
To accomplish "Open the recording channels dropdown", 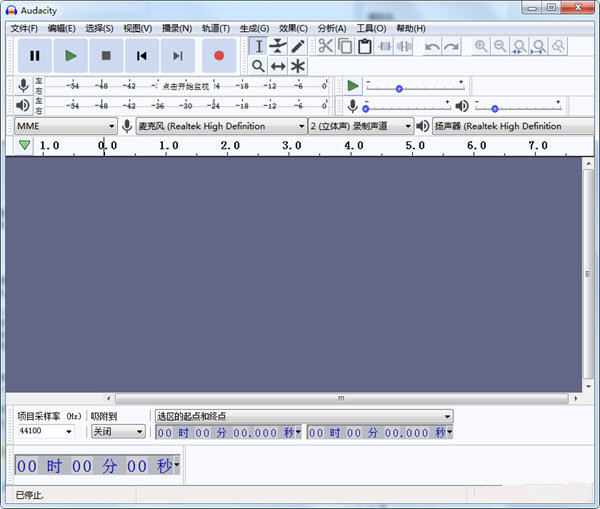I will pos(360,126).
